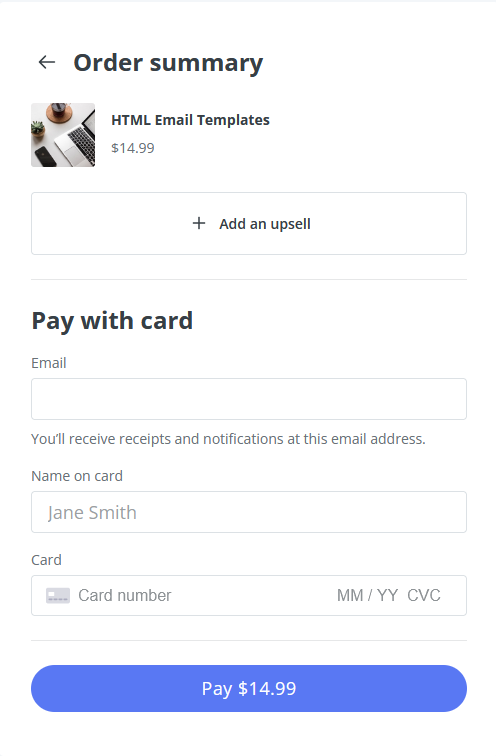Select the MM / YY expiry field
This screenshot has height=756, width=496.
pos(367,595)
